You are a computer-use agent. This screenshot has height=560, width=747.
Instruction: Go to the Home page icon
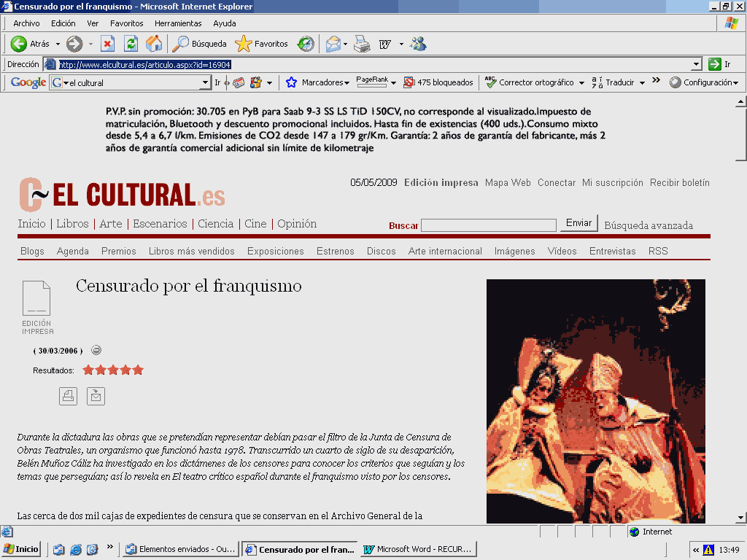tap(153, 44)
